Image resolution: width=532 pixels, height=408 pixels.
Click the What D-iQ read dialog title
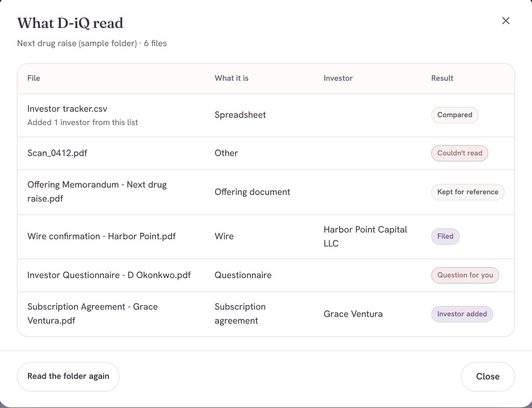point(70,23)
